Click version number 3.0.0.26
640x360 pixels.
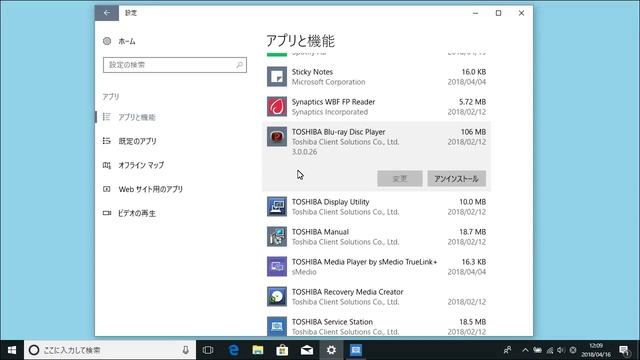(x=304, y=152)
